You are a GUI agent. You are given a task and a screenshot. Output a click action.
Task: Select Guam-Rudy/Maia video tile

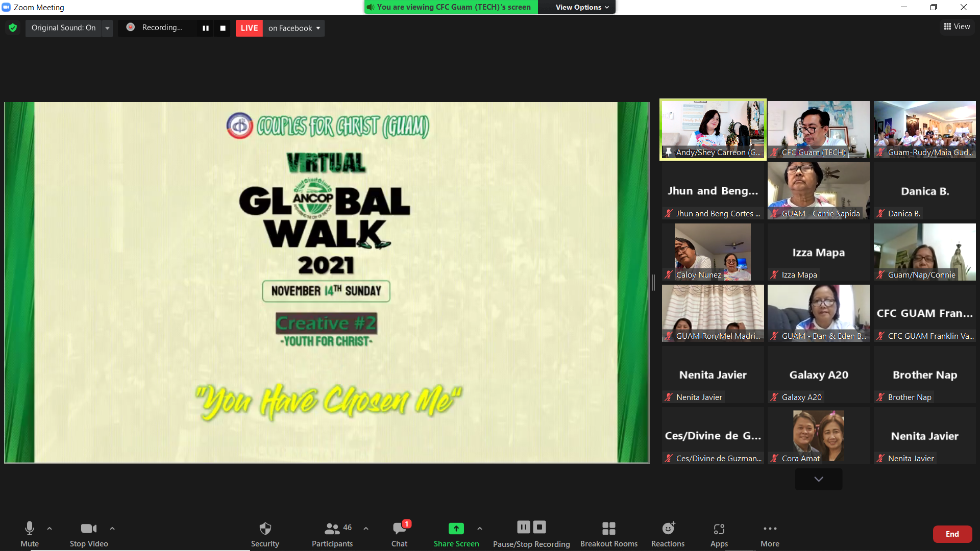[925, 130]
